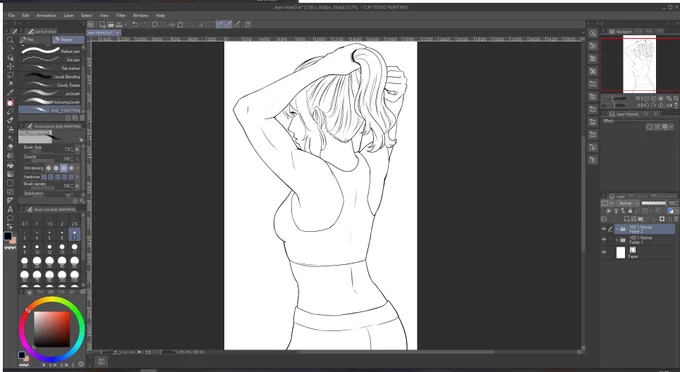Select the Auto select wand tool
The width and height of the screenshot is (680, 372).
(x=10, y=84)
